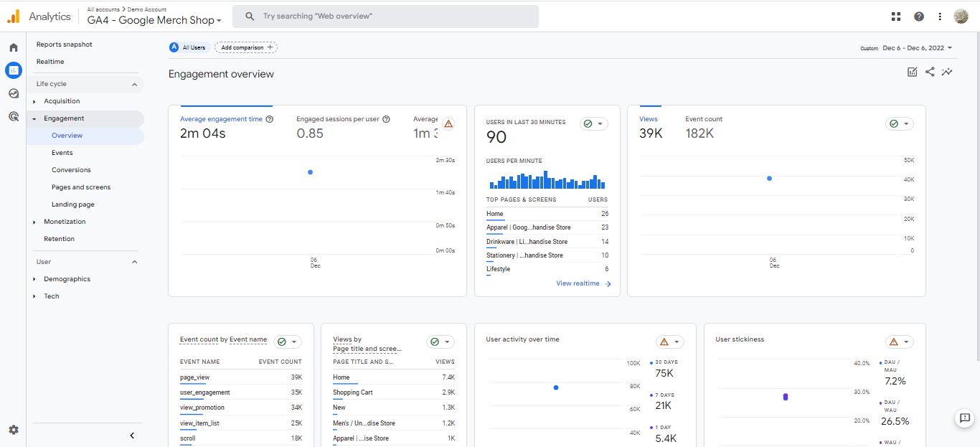Click the Event name dimension selector
This screenshot has height=447, width=980.
tap(248, 339)
